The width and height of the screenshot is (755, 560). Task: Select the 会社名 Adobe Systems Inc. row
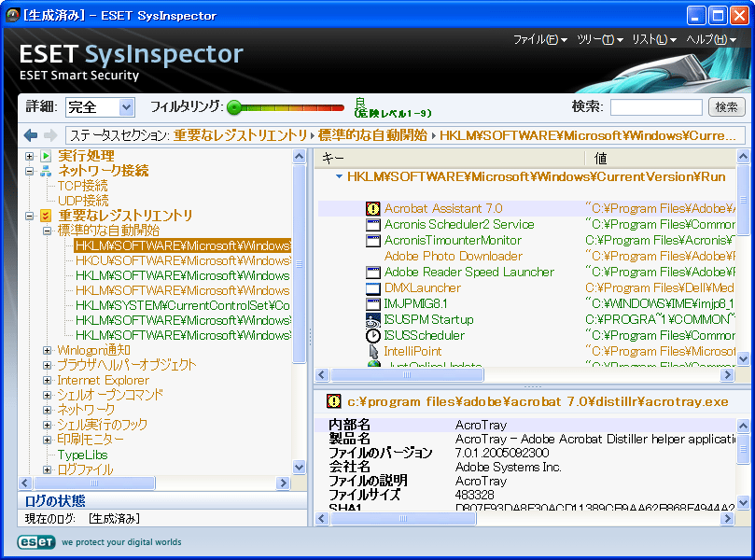click(526, 467)
